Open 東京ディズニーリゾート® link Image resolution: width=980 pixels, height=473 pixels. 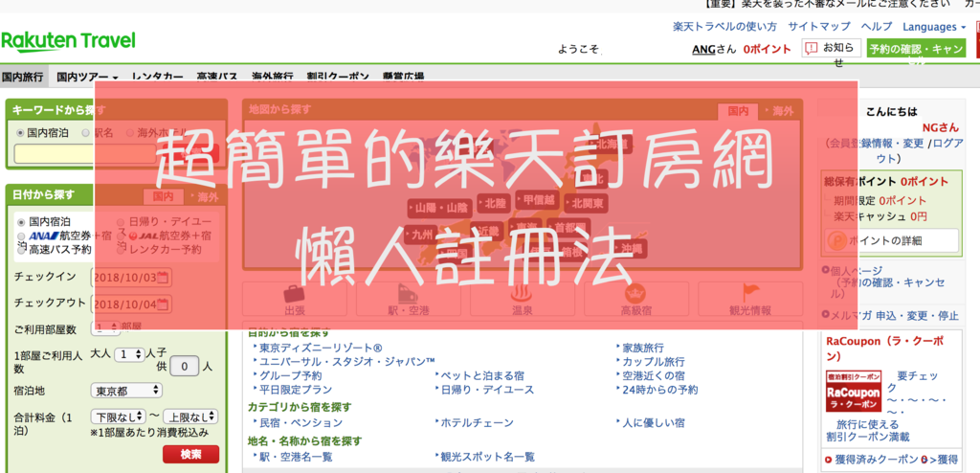322,348
